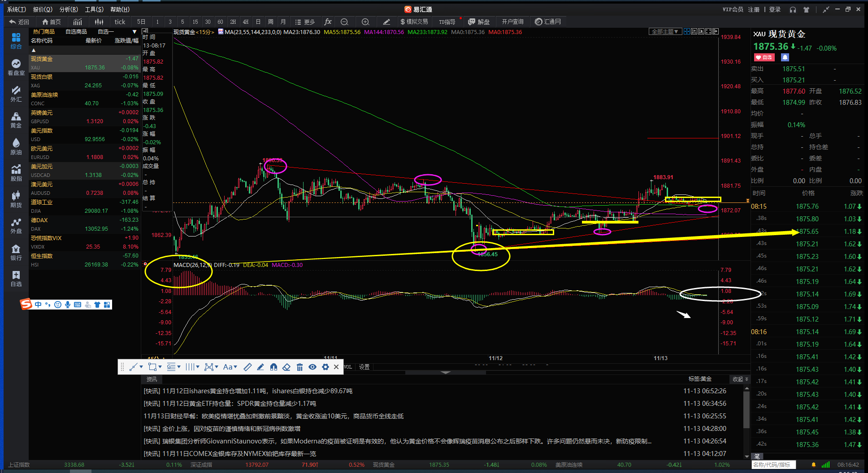The width and height of the screenshot is (868, 473).
Task: Switch to the candlestick chart icon
Action: (99, 21)
